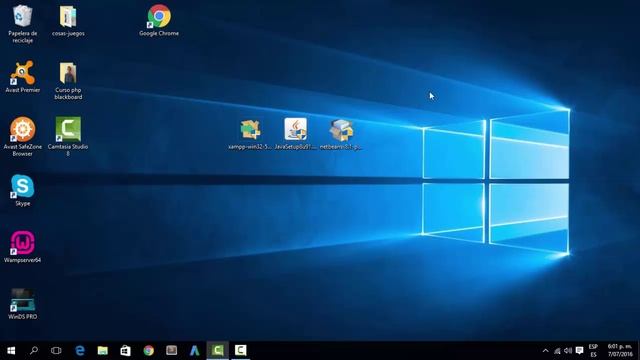Screen dimensions: 640x360
Task: Open the Papelera de reciclaje icon
Action: 22,24
